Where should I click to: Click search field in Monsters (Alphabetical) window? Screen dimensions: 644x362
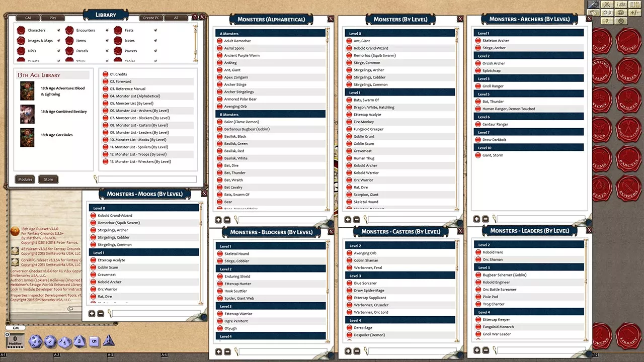tap(283, 220)
